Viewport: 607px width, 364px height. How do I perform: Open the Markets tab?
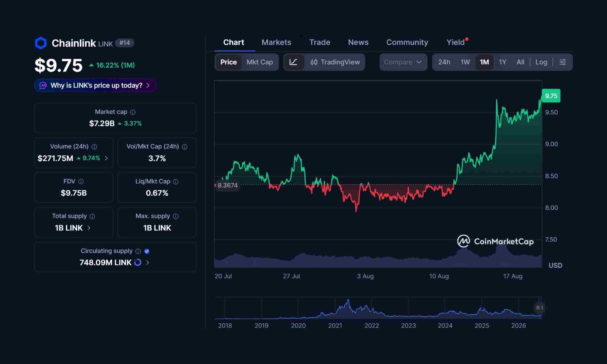[276, 42]
